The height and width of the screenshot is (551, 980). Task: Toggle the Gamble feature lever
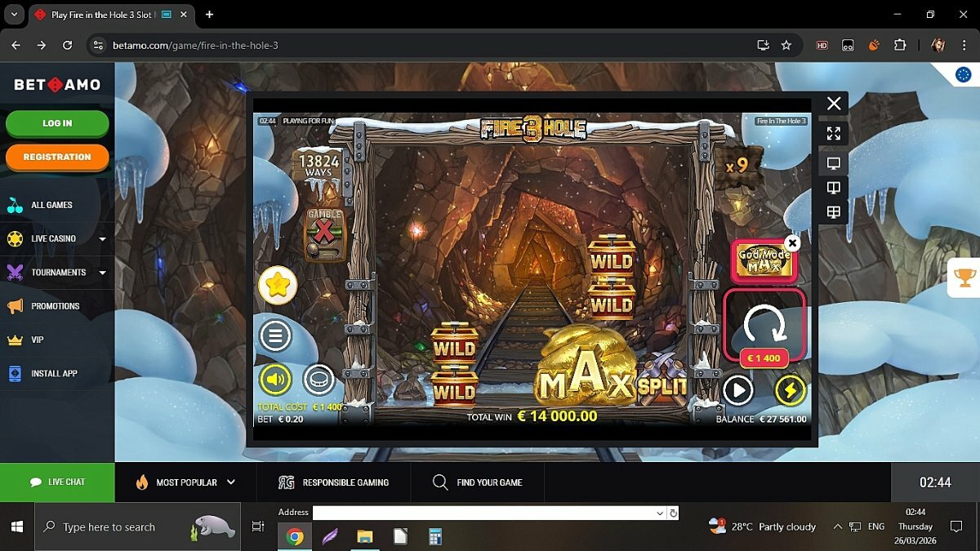click(324, 233)
